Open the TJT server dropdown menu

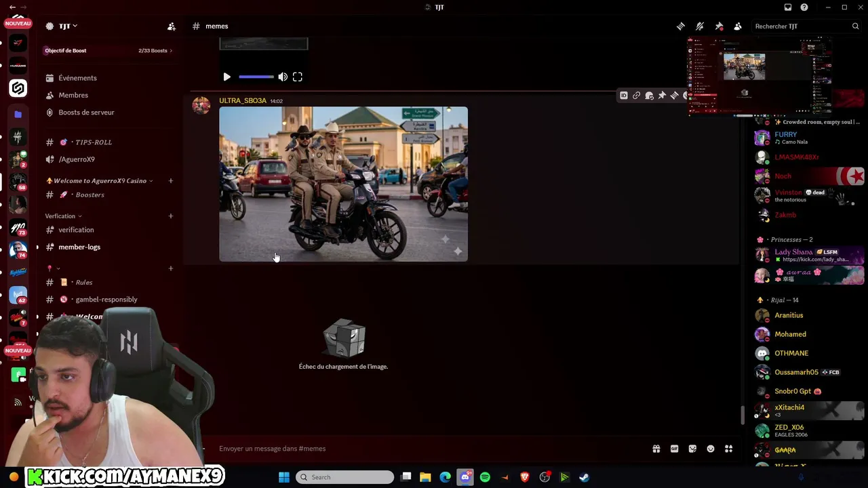click(x=68, y=26)
